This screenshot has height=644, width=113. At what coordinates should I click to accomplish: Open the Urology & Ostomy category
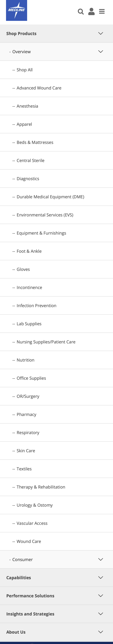coord(34,505)
